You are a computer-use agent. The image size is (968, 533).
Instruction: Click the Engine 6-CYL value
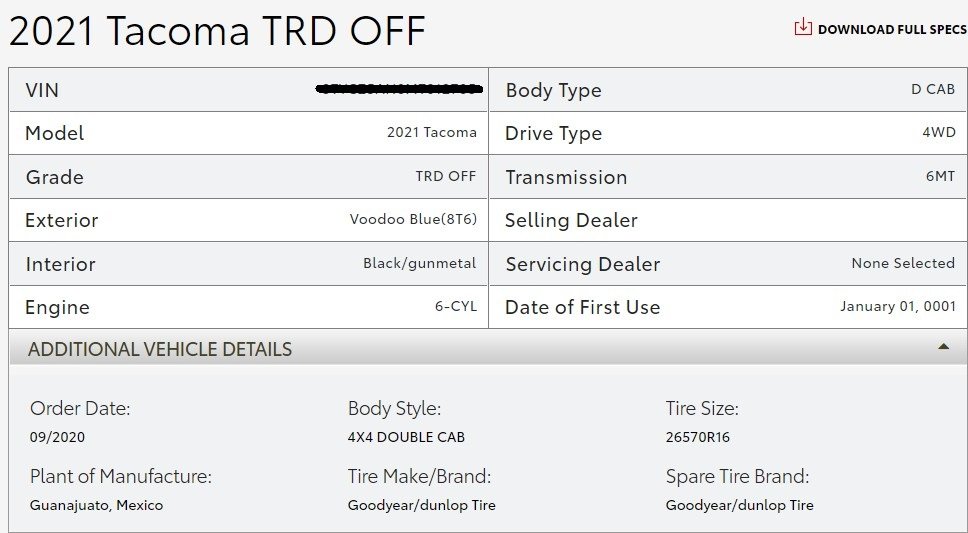pyautogui.click(x=456, y=306)
